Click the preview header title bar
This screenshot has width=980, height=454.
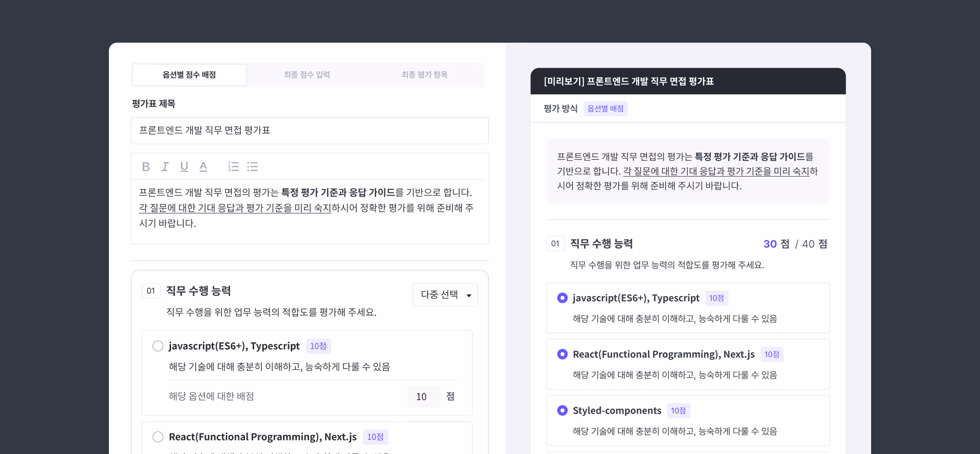[688, 82]
